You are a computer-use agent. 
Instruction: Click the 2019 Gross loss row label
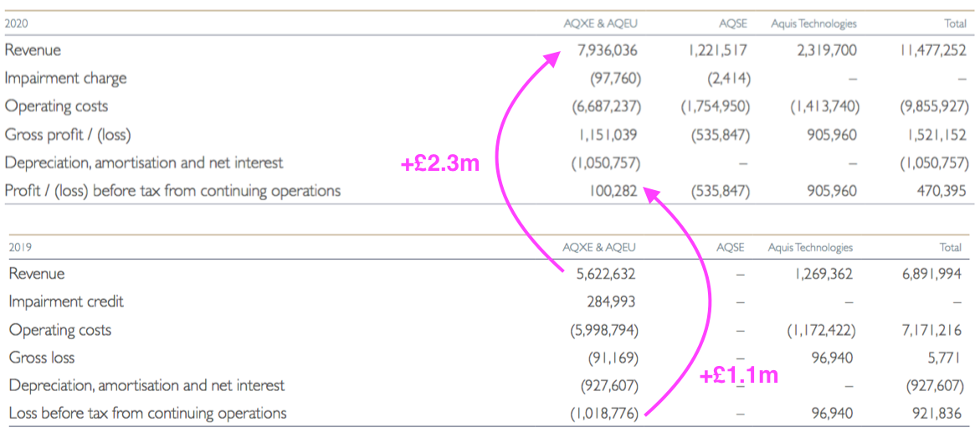click(x=41, y=358)
